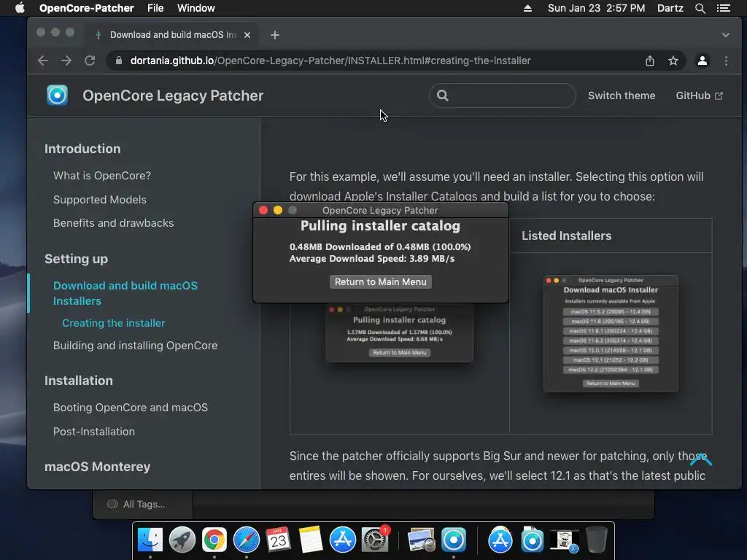747x560 pixels.
Task: Click Return to Main Menu button
Action: 380,281
